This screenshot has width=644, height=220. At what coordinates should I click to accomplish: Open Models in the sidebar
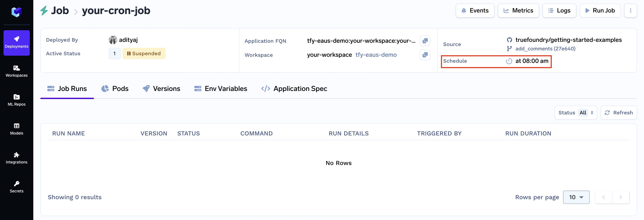click(x=16, y=129)
